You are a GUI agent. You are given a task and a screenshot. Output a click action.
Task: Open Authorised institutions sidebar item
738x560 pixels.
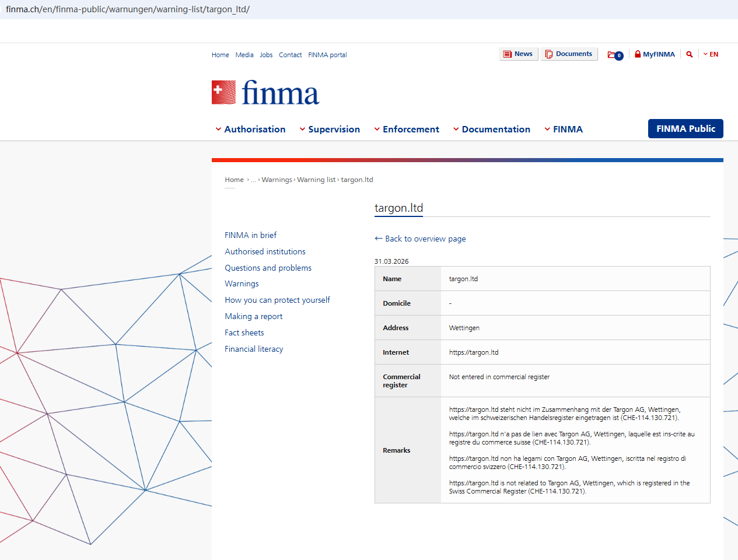(x=265, y=251)
